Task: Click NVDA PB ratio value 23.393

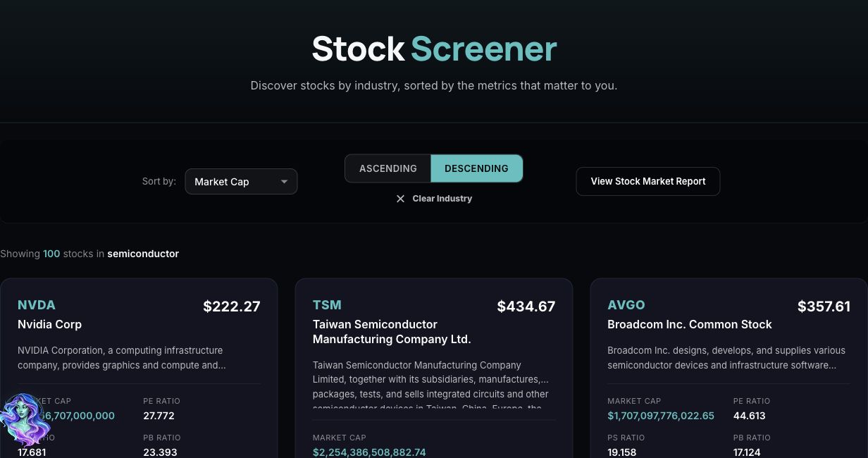Action: coord(160,452)
